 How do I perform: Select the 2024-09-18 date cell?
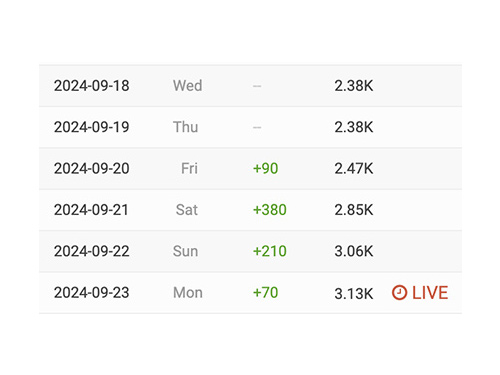[x=92, y=86]
